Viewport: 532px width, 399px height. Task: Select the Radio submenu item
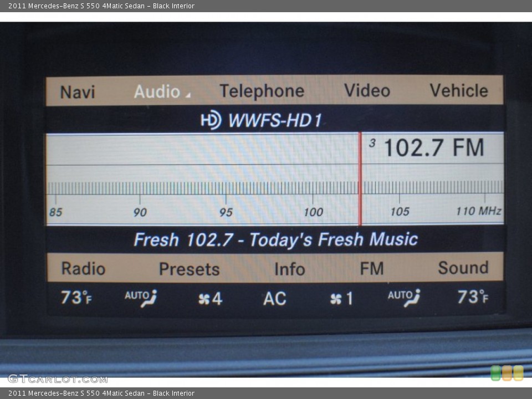(x=83, y=268)
